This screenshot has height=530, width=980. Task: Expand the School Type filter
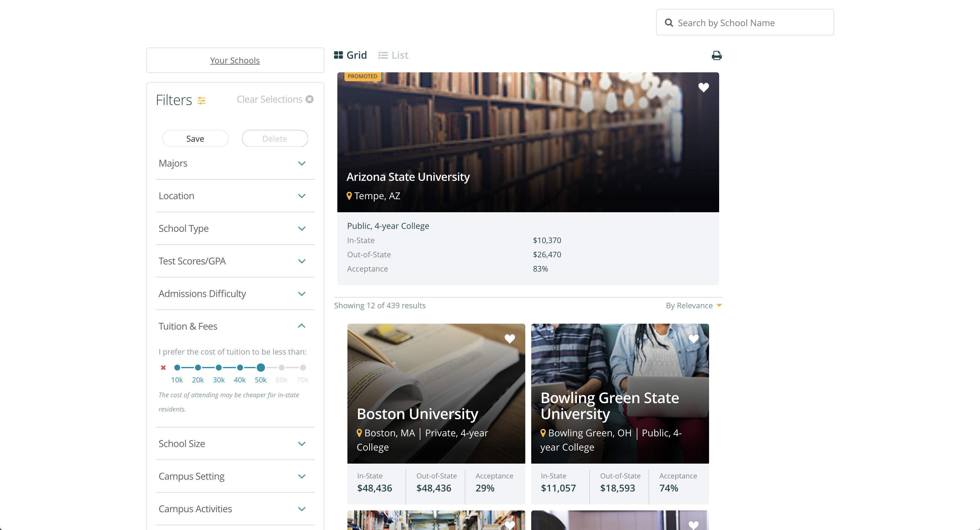[x=235, y=228]
